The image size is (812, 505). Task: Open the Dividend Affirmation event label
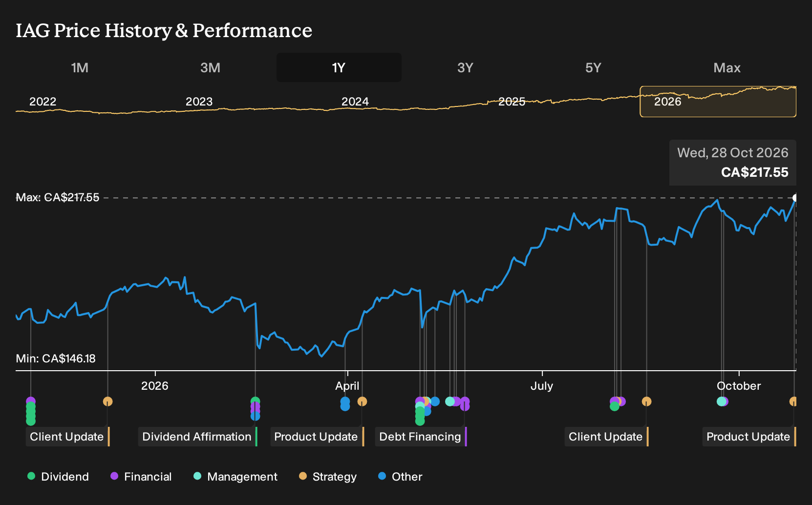(x=197, y=437)
